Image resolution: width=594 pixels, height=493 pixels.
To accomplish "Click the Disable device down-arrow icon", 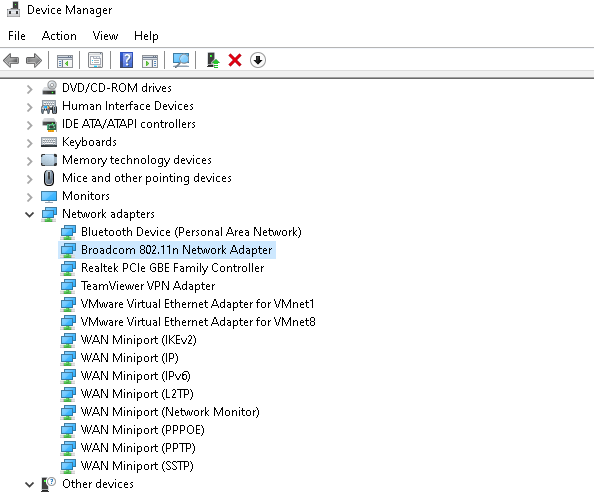I will pyautogui.click(x=258, y=60).
